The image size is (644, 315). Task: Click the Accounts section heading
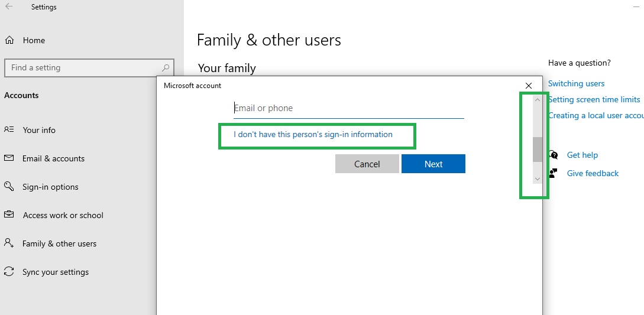coord(21,95)
